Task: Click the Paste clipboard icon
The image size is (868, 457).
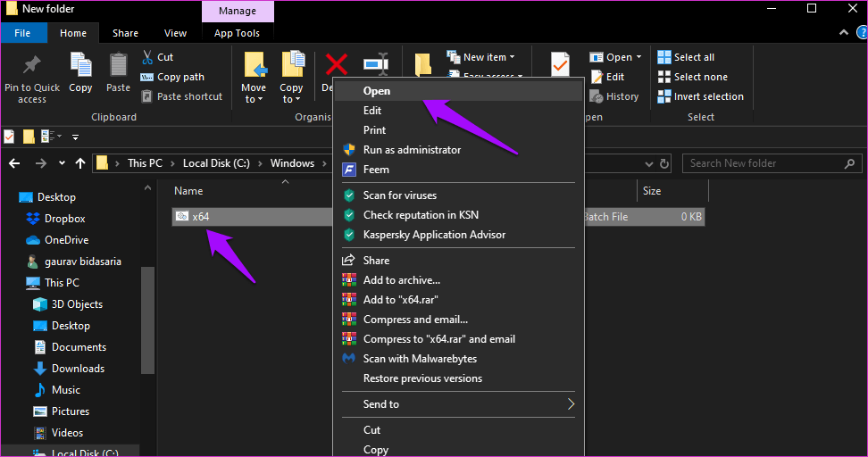Action: click(118, 65)
